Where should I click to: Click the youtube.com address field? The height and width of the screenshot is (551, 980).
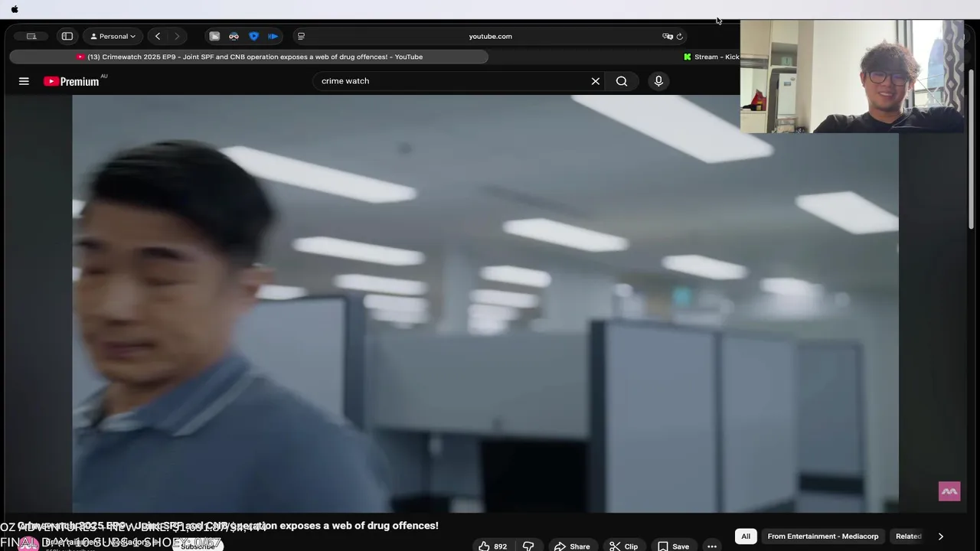(x=490, y=36)
